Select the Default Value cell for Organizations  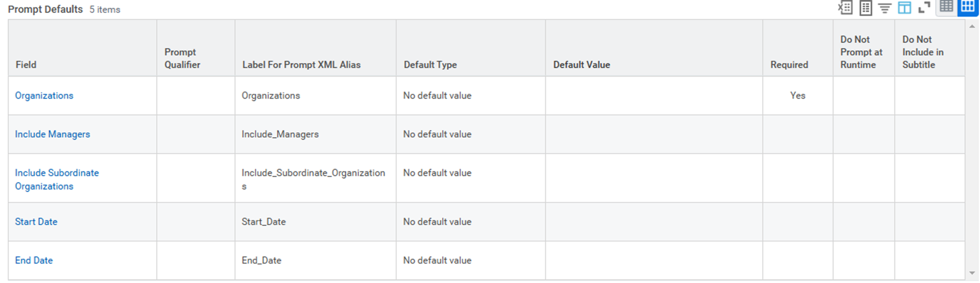click(x=654, y=96)
